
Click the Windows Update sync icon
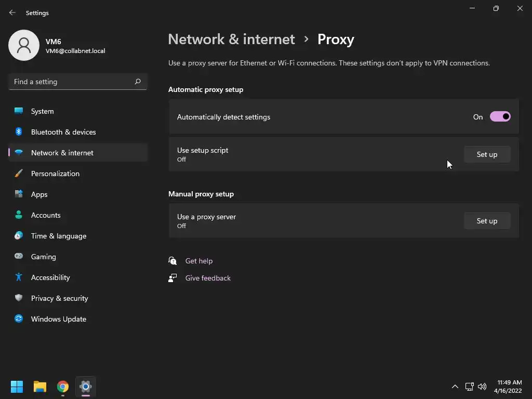click(19, 319)
